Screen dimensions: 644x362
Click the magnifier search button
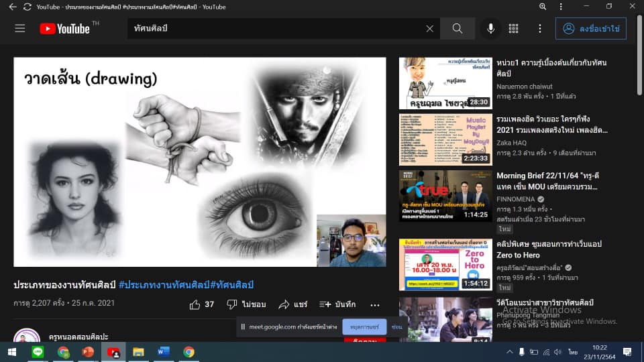[458, 29]
